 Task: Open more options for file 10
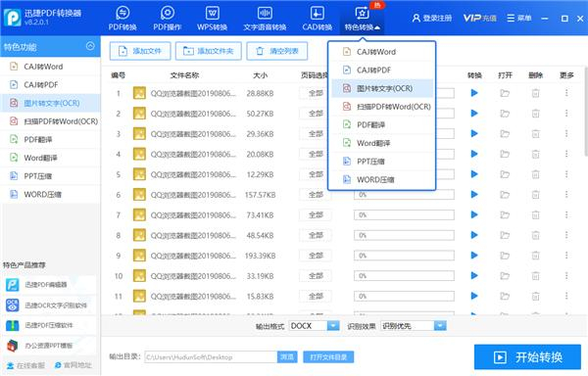[566, 275]
